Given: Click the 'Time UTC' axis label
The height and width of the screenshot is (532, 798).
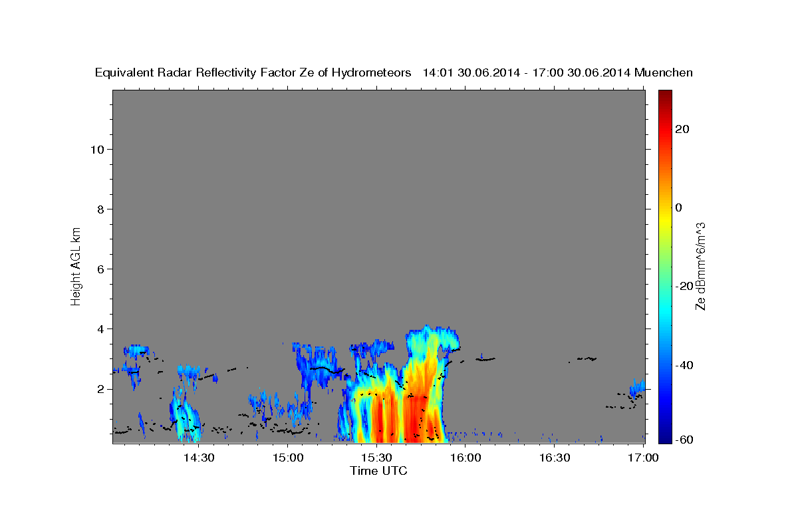Looking at the screenshot, I should click(x=378, y=471).
